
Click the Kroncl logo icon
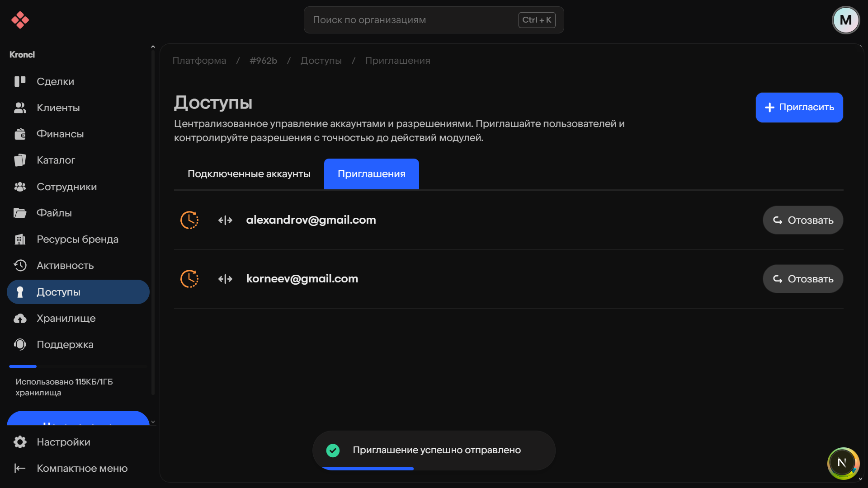coord(20,20)
